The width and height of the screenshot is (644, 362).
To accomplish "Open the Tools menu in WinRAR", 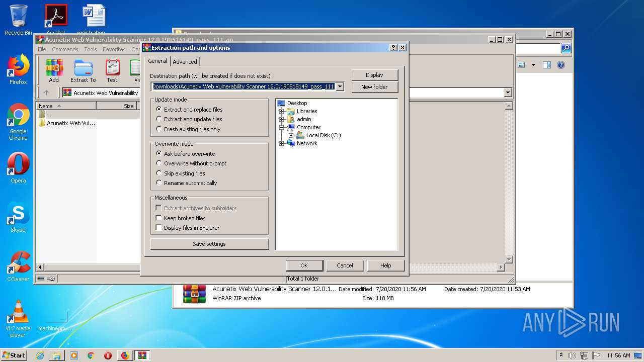I will (x=91, y=49).
